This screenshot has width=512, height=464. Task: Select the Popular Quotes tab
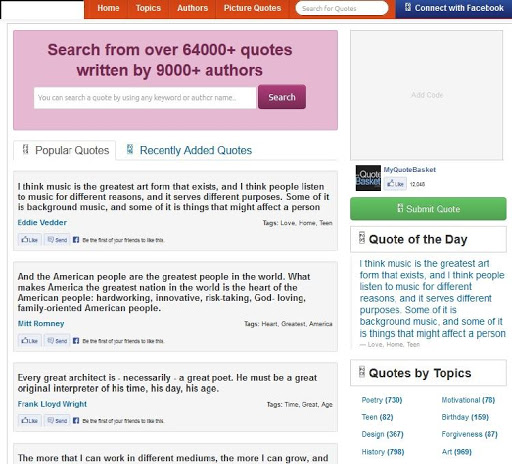point(65,150)
